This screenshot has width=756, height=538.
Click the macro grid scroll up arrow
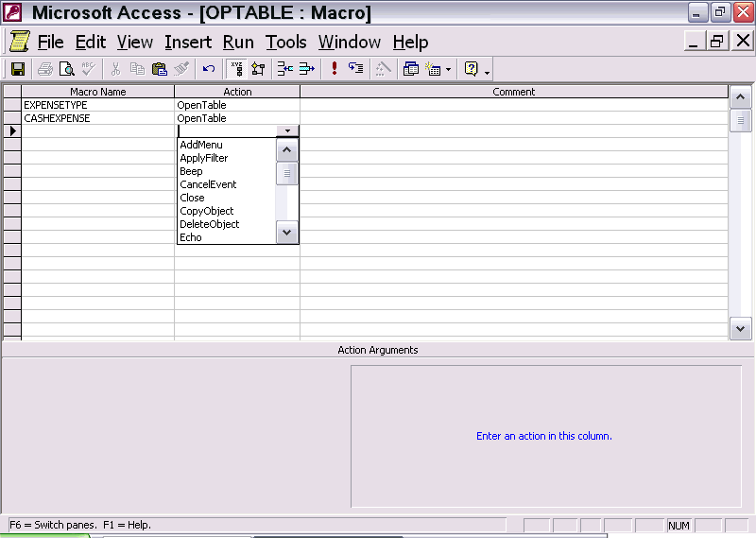(x=741, y=97)
